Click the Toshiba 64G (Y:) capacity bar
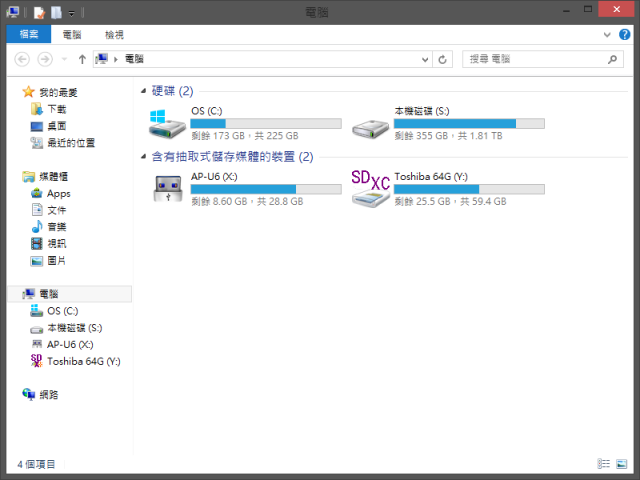The height and width of the screenshot is (480, 640). [x=469, y=189]
